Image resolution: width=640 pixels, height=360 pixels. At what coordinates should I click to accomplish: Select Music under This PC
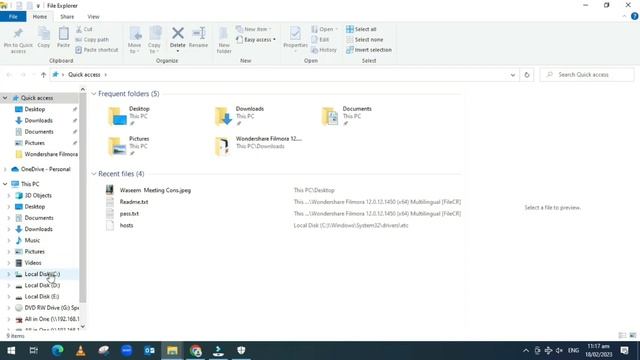click(x=32, y=240)
